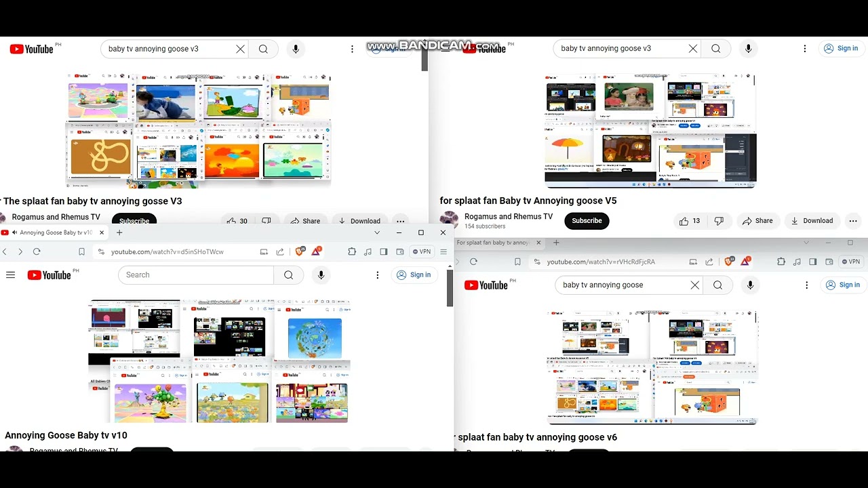
Task: Download the Annoying goose V5 video
Action: [812, 220]
